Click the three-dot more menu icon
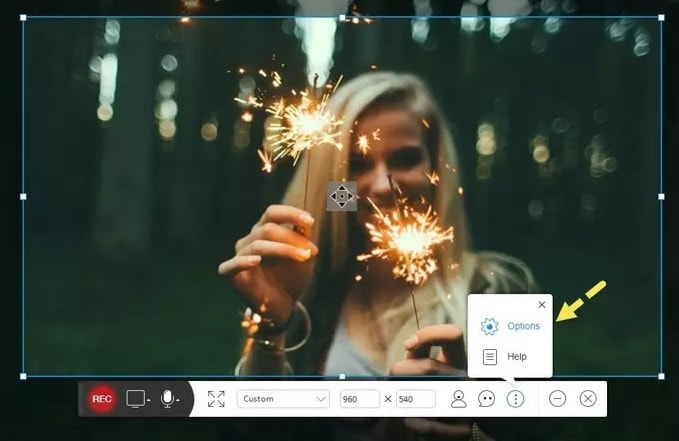 point(515,399)
